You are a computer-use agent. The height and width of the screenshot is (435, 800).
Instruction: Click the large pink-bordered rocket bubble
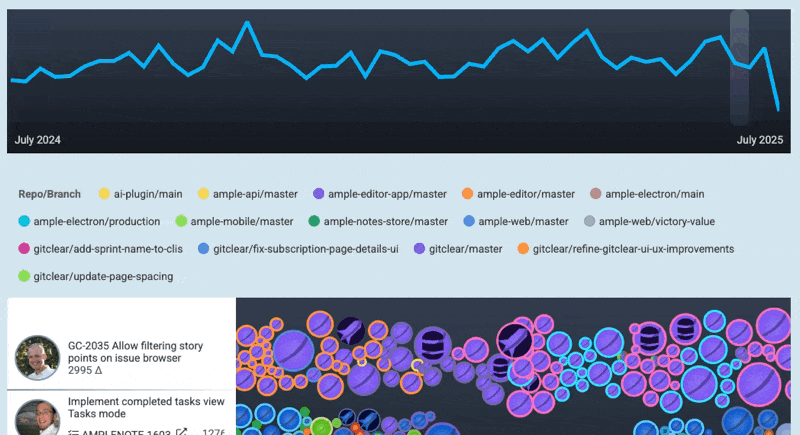[515, 341]
